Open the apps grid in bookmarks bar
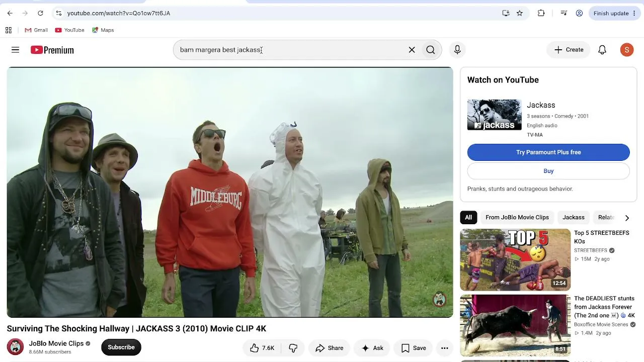The image size is (644, 362). 9,30
